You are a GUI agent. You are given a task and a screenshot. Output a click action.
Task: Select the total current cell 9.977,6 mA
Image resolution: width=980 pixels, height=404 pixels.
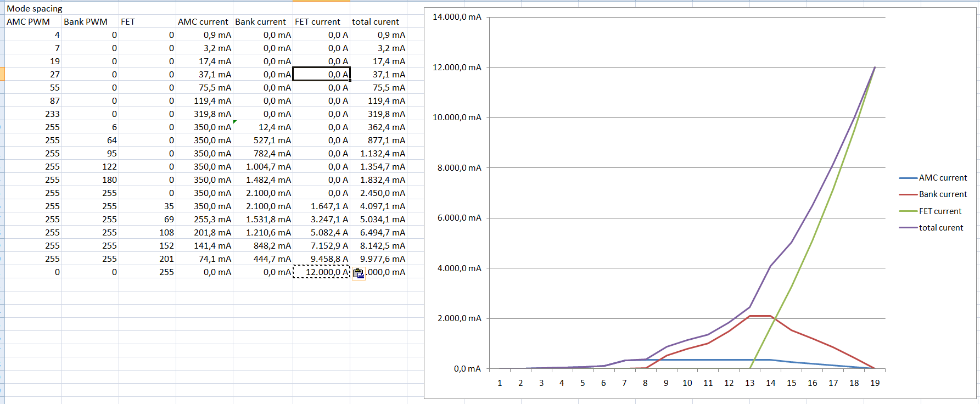coord(378,259)
